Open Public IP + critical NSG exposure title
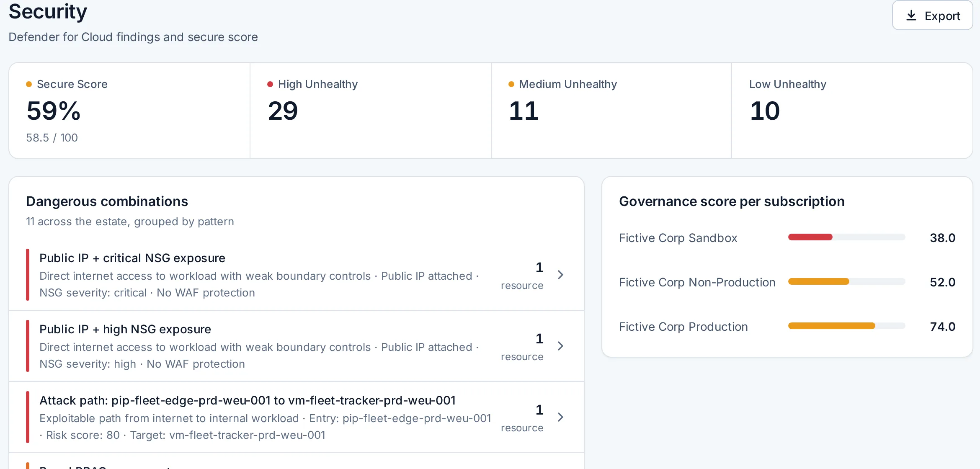980x469 pixels. pos(132,258)
